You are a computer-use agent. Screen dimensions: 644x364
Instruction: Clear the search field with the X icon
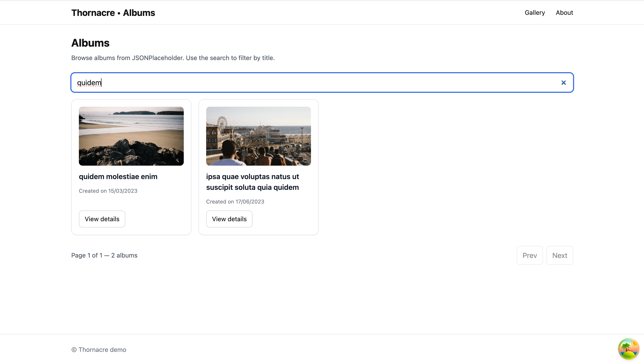coord(563,82)
